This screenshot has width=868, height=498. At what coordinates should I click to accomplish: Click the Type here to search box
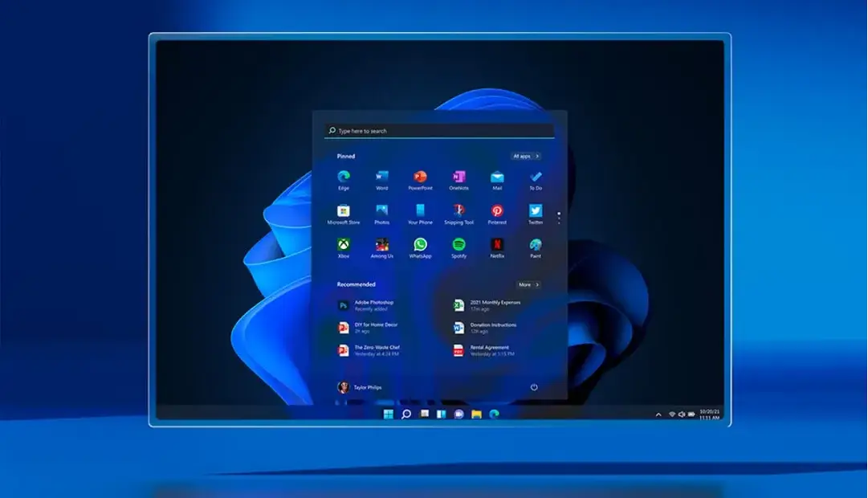click(x=439, y=131)
